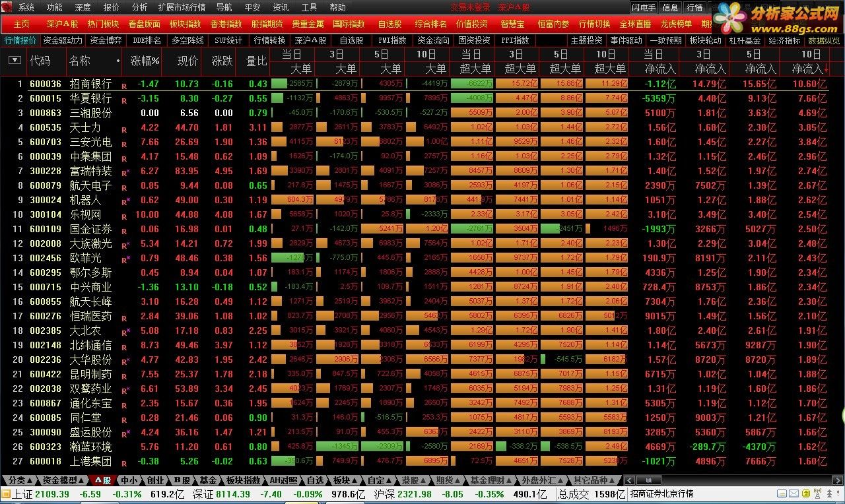
Task: Click the 深证 8114.39 index in status bar
Action: [222, 494]
